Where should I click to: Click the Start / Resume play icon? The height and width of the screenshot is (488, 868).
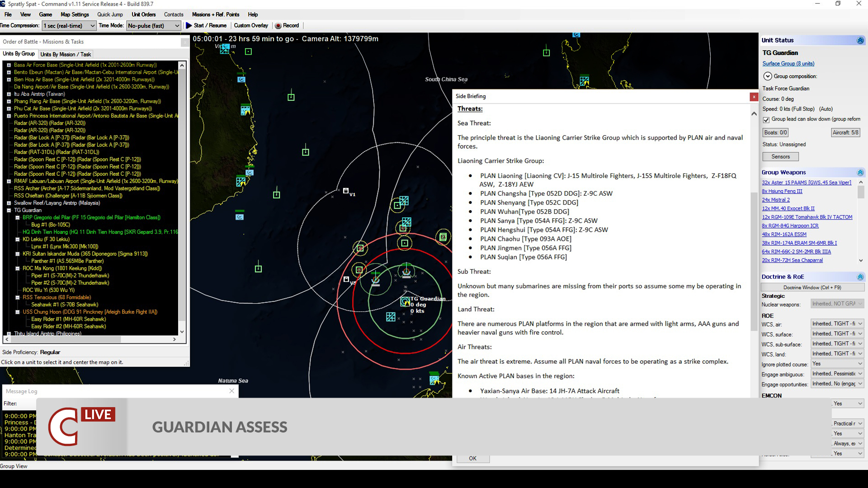189,25
